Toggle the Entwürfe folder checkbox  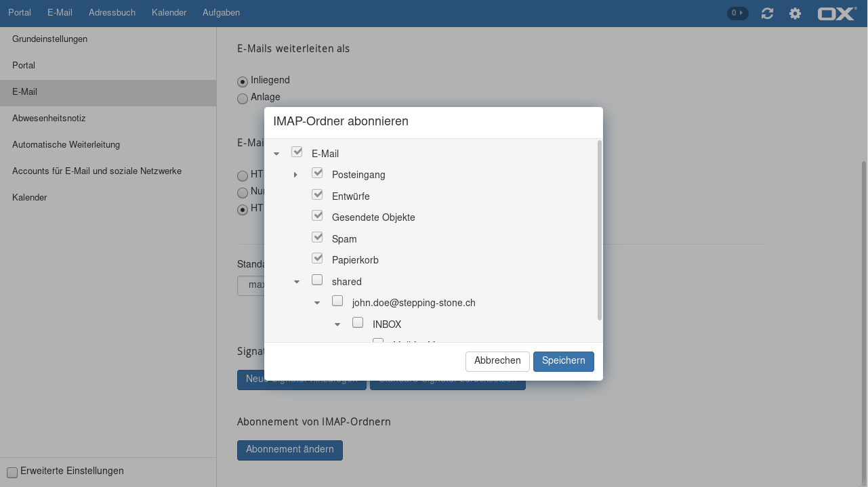click(317, 194)
